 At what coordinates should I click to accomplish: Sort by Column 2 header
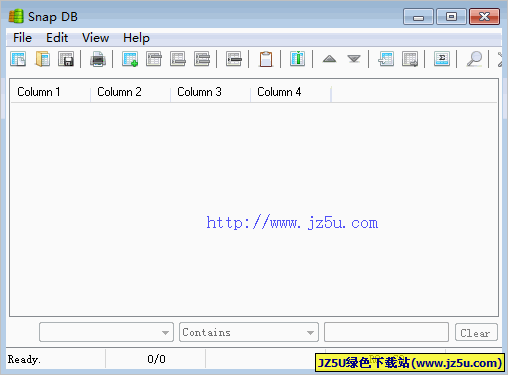point(131,92)
